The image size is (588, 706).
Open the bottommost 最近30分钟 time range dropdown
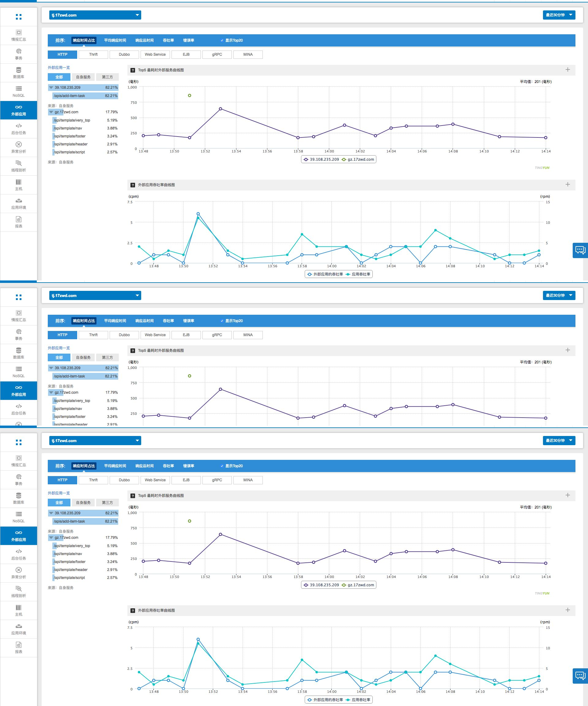click(x=559, y=441)
